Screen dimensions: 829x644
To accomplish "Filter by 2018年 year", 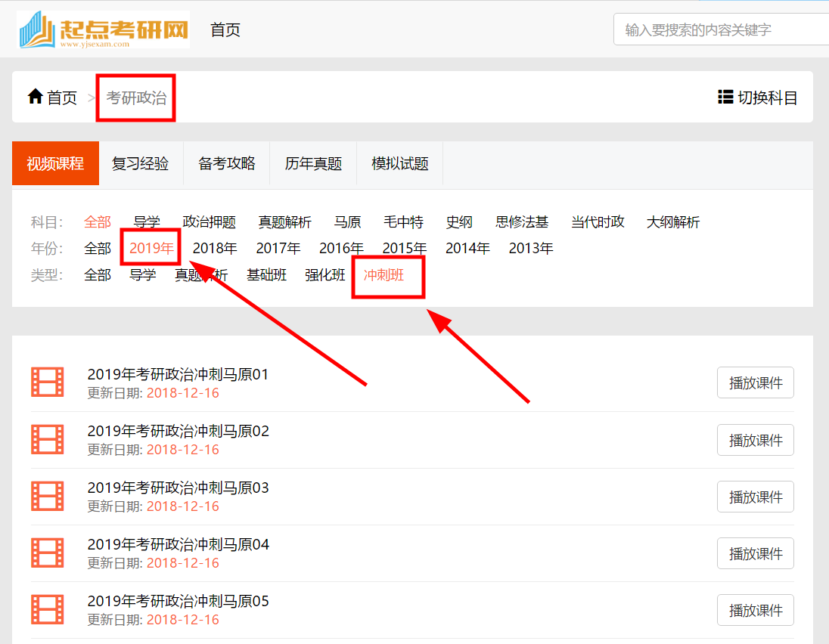I will pyautogui.click(x=215, y=248).
